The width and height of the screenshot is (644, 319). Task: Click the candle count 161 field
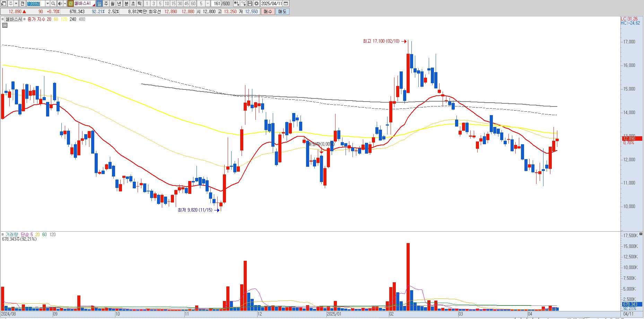(x=216, y=3)
